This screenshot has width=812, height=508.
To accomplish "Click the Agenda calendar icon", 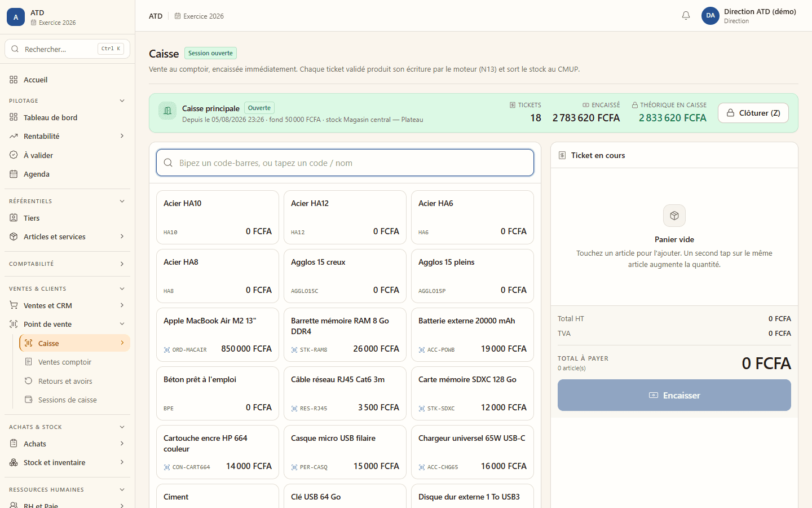I will 14,174.
